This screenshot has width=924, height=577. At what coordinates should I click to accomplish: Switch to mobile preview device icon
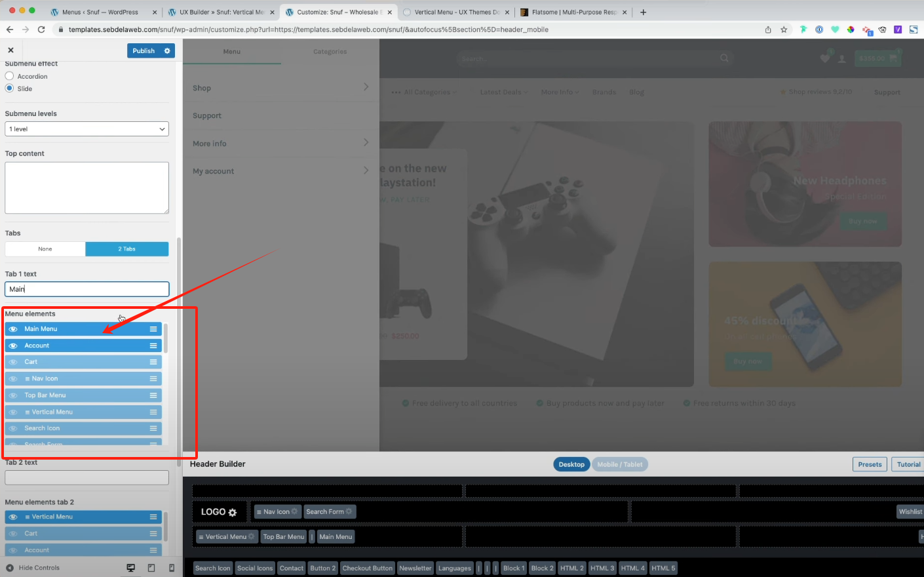point(172,568)
